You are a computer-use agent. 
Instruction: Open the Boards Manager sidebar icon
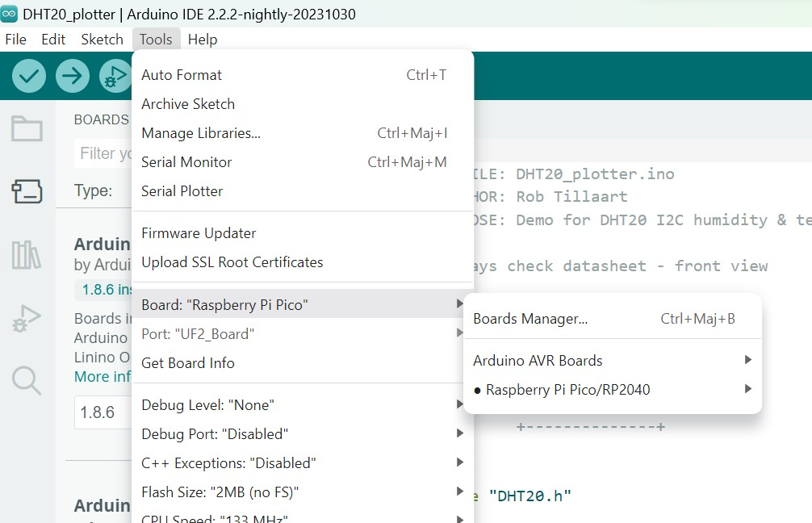tap(27, 191)
